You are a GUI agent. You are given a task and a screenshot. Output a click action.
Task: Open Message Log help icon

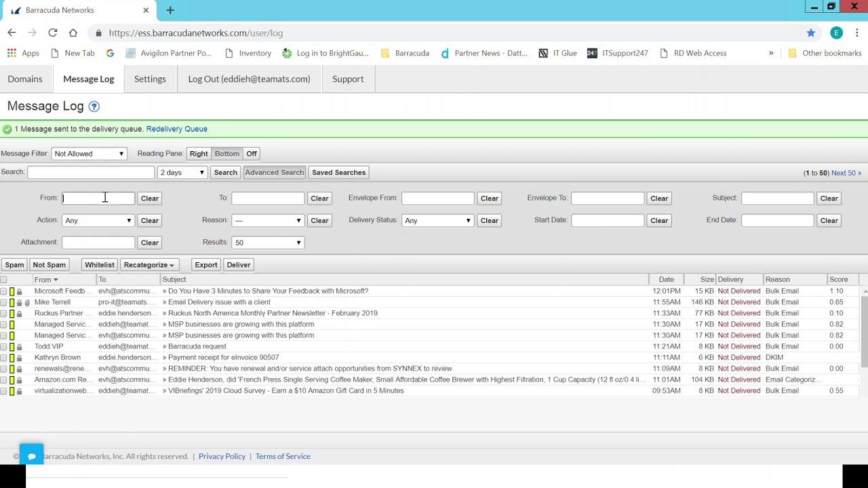[x=94, y=106]
